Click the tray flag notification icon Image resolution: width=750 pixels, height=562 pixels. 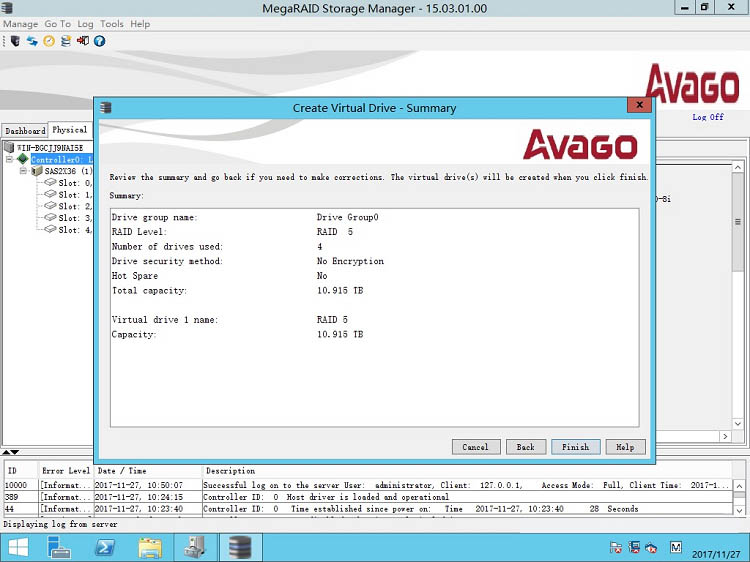tap(616, 548)
